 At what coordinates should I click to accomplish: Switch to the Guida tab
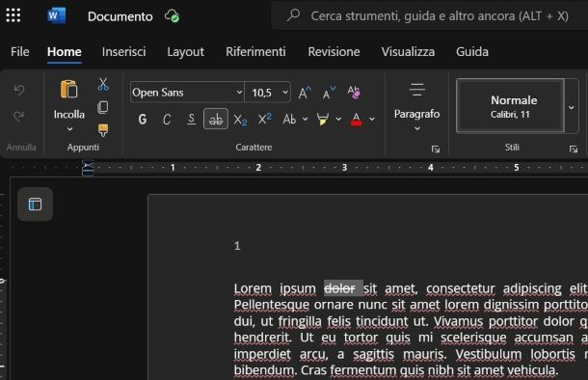point(472,52)
